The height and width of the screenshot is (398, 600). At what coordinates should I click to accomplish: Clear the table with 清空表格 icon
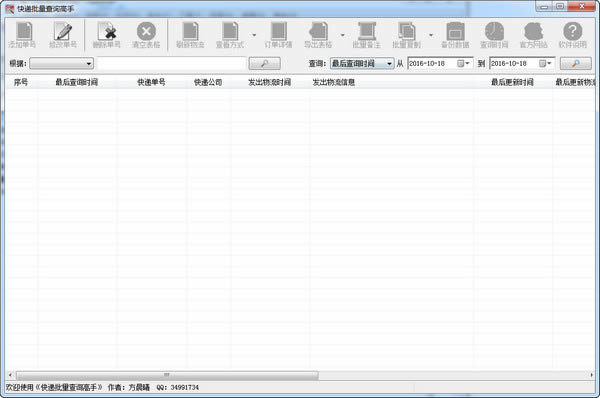[146, 35]
